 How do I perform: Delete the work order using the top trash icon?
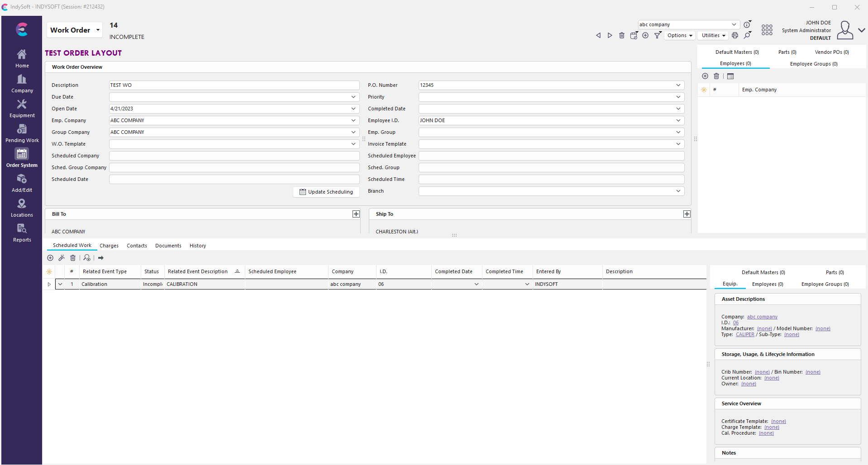click(x=622, y=35)
